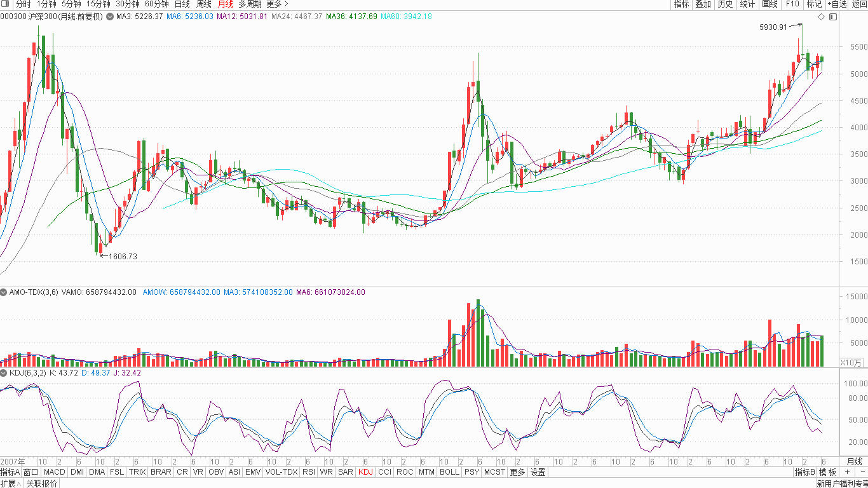
Task: Click the 叠加 overlay button
Action: tap(703, 4)
